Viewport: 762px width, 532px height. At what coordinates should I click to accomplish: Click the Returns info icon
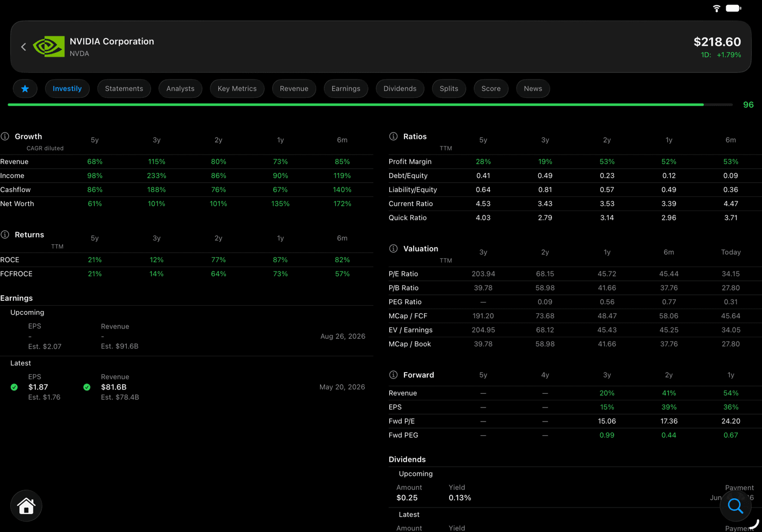point(5,234)
